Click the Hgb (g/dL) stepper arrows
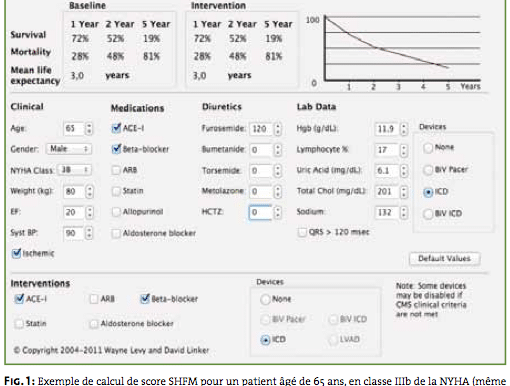The width and height of the screenshot is (510, 386). (x=404, y=129)
